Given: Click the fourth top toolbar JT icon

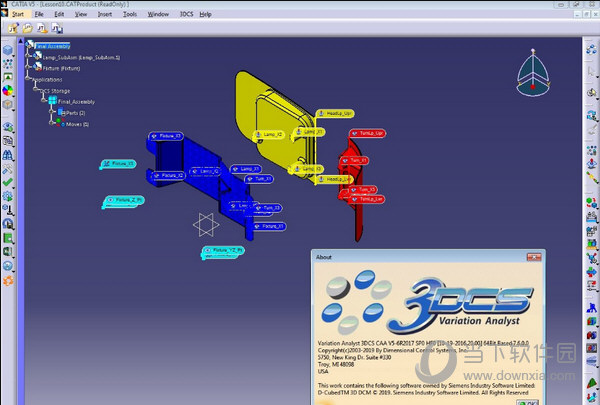Looking at the screenshot, I should coord(57,28).
